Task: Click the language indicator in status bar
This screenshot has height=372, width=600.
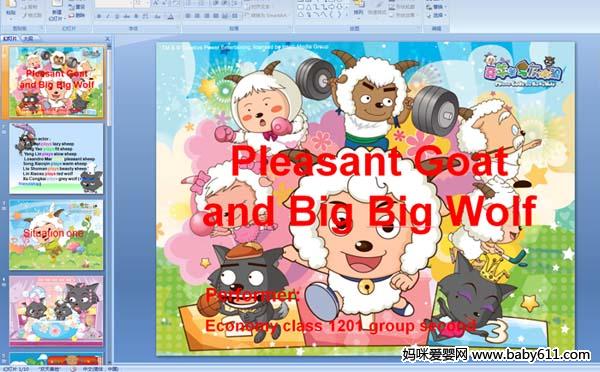Action: [x=100, y=369]
